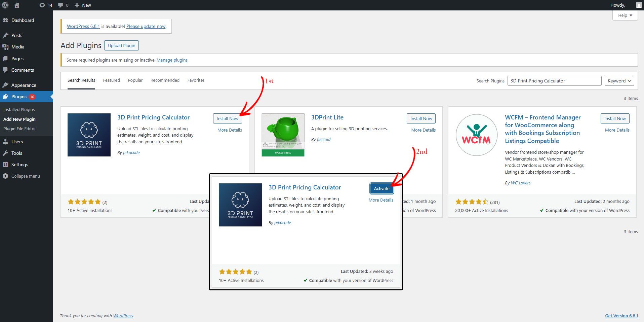Open the Users sidebar menu label
644x322 pixels.
click(x=17, y=142)
